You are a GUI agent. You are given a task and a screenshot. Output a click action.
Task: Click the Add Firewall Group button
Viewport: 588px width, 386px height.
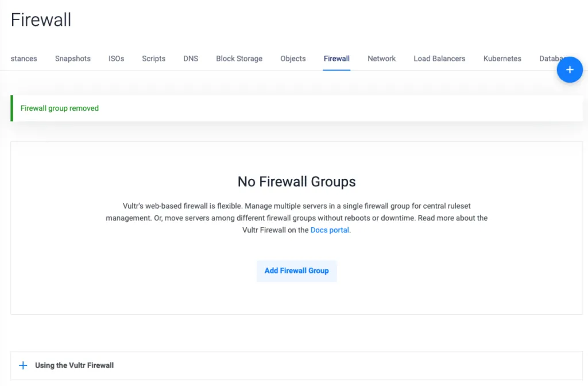pos(297,271)
